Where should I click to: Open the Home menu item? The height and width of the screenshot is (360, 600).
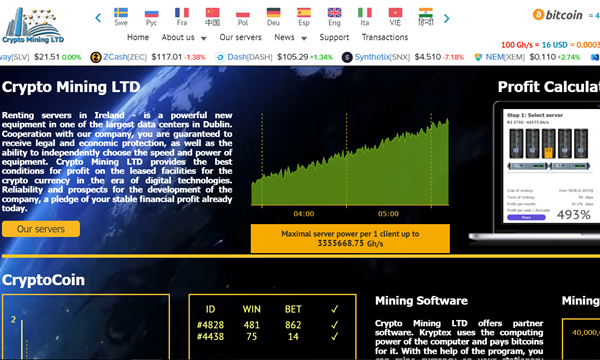tap(138, 37)
